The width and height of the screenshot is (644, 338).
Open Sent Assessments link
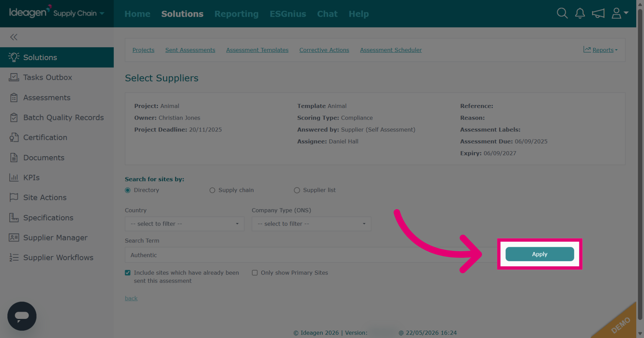click(190, 50)
